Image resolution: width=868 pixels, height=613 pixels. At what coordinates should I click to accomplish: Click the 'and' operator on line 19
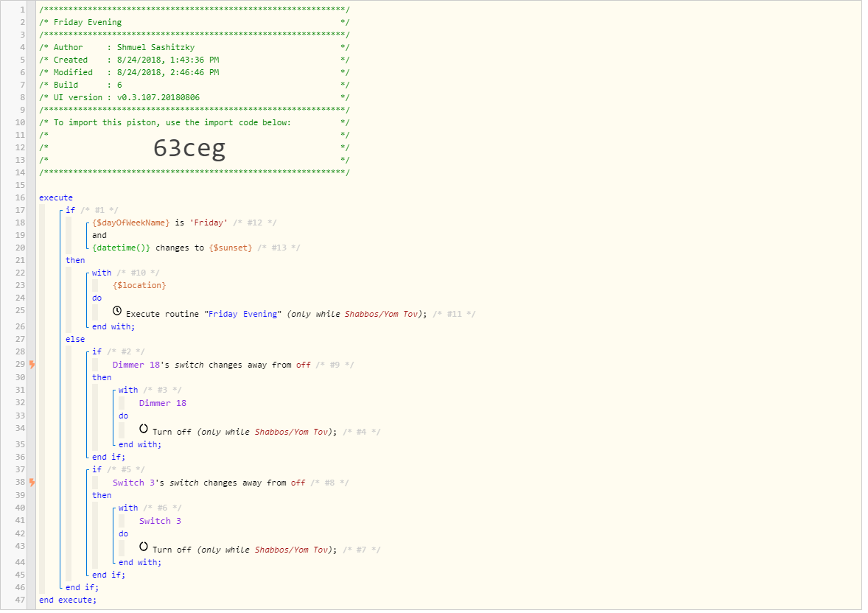click(x=99, y=235)
